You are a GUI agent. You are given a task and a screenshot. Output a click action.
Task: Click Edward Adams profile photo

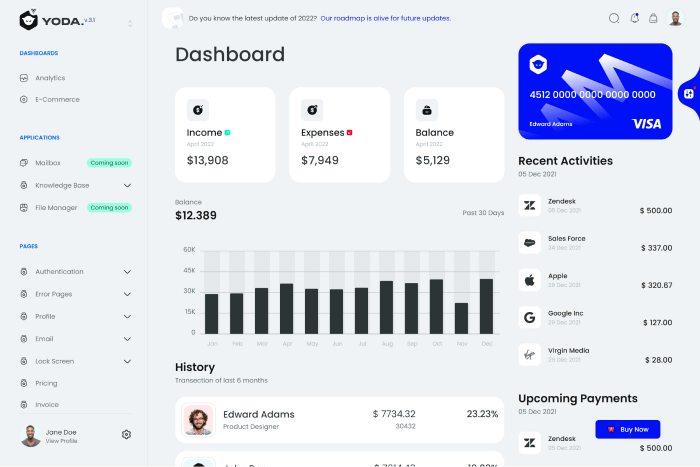(198, 420)
